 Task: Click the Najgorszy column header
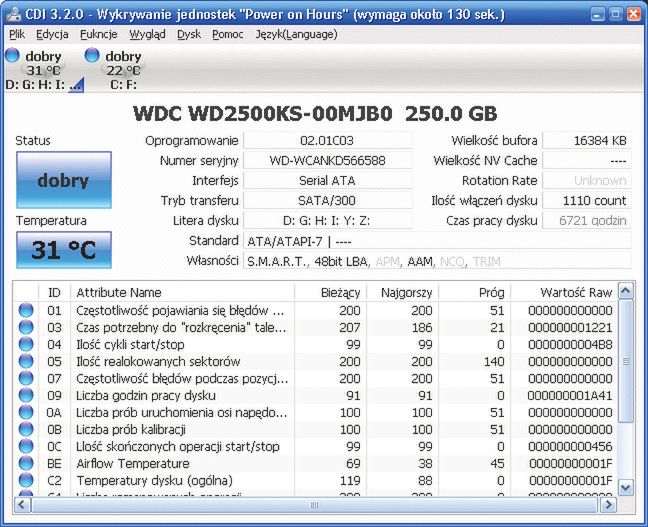(402, 292)
